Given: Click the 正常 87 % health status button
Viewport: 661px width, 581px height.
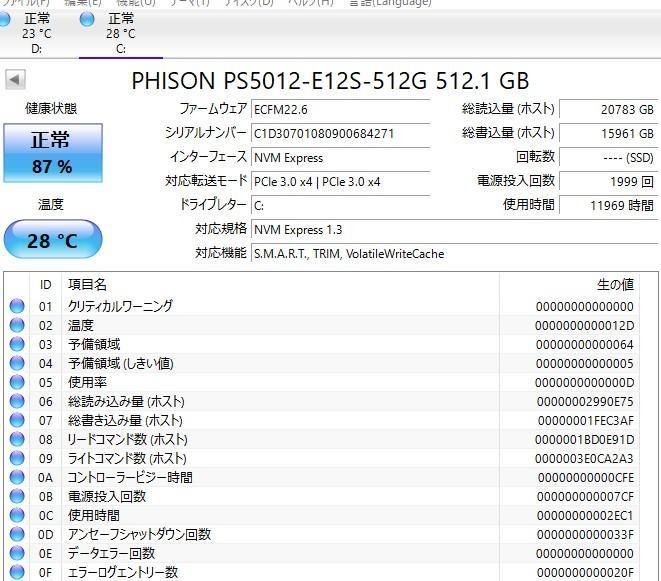Looking at the screenshot, I should (53, 153).
